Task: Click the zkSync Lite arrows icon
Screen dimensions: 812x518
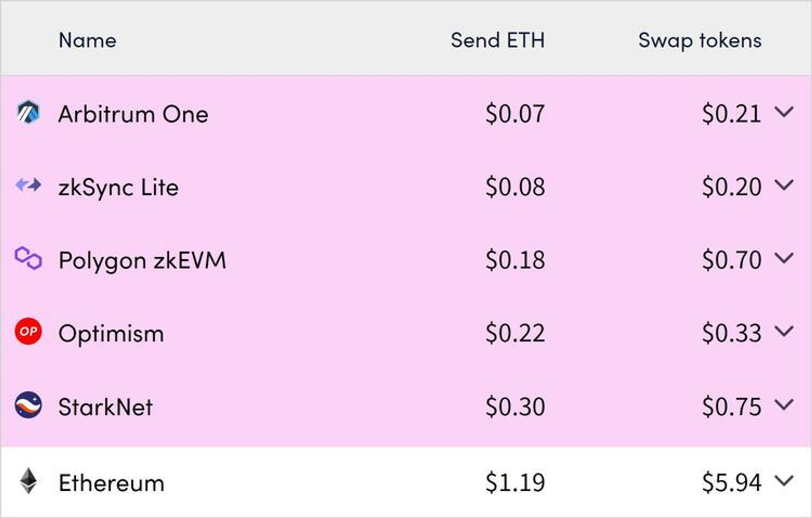Action: (x=28, y=185)
